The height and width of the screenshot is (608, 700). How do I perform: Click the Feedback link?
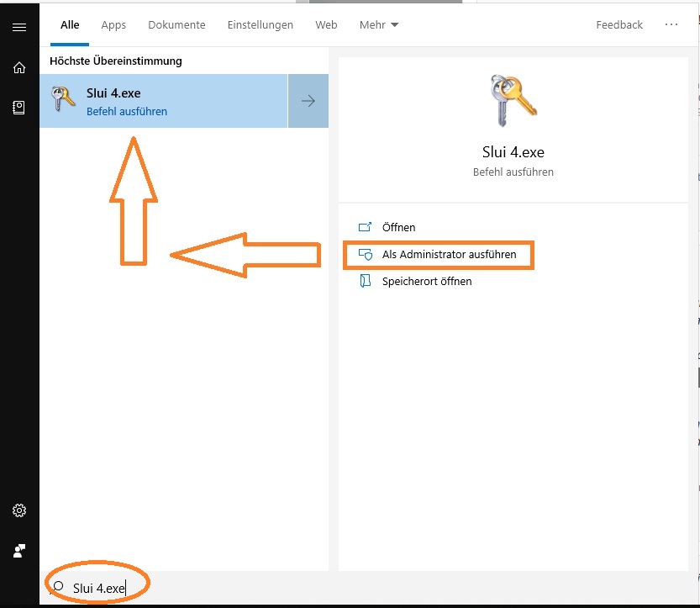619,24
